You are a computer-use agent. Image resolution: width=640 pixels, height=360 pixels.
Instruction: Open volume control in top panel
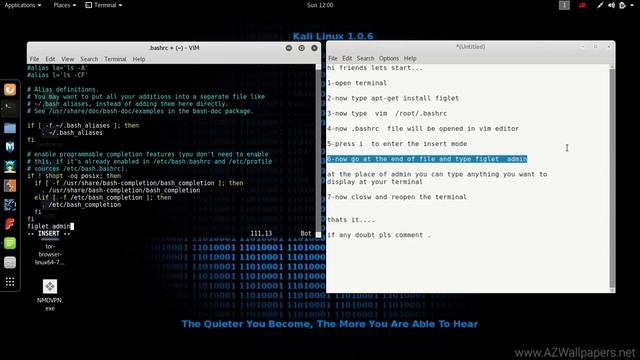(x=611, y=5)
